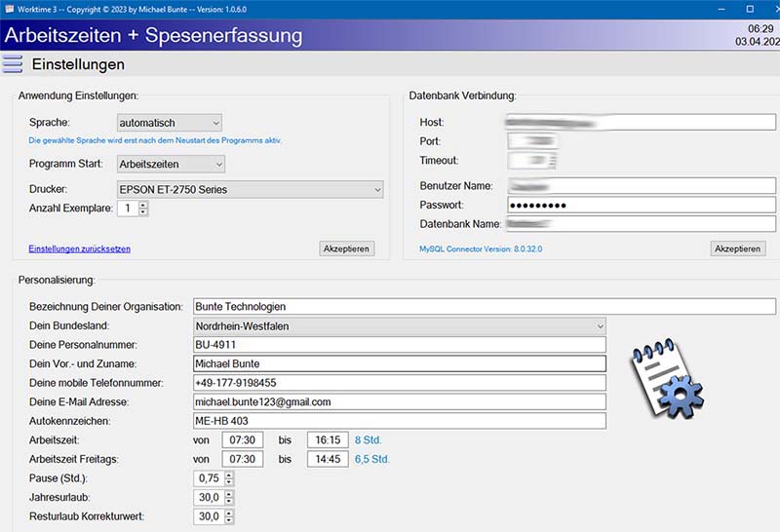Click the Einstellungen zurücksetzen link
780x532 pixels.
(x=80, y=248)
